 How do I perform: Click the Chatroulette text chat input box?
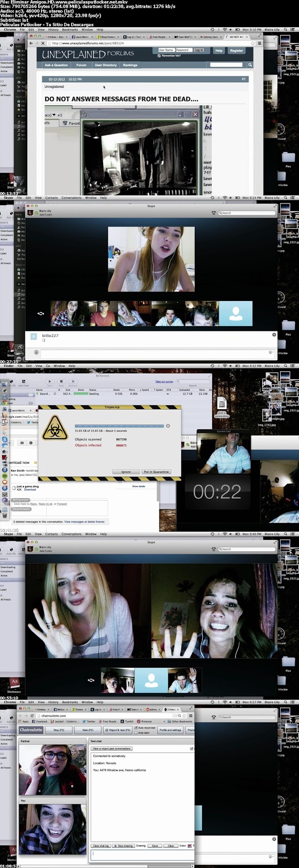point(141,854)
